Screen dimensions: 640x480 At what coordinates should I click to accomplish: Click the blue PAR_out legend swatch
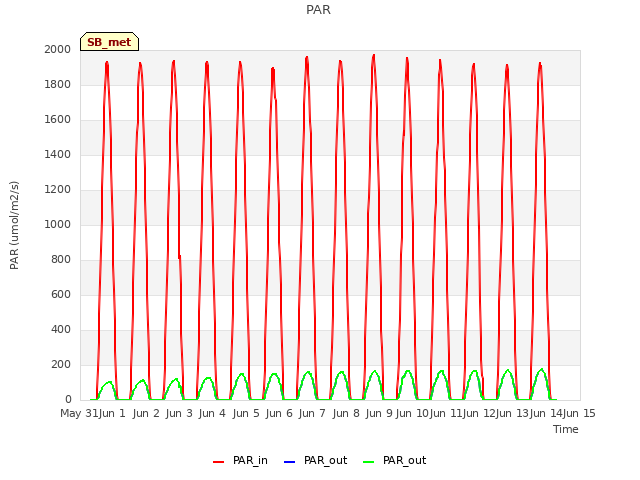pyautogui.click(x=289, y=462)
